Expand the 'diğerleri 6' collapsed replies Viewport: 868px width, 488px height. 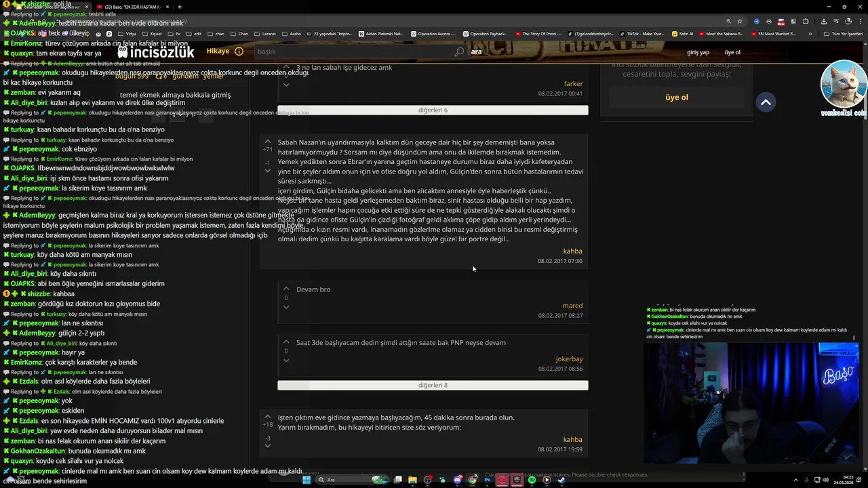pos(433,110)
